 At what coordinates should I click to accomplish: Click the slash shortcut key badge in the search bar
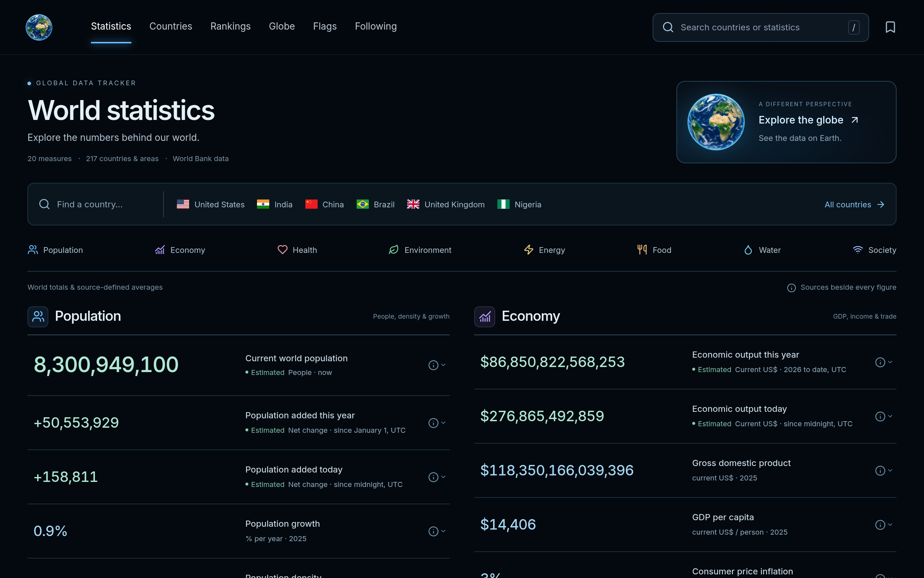(854, 27)
